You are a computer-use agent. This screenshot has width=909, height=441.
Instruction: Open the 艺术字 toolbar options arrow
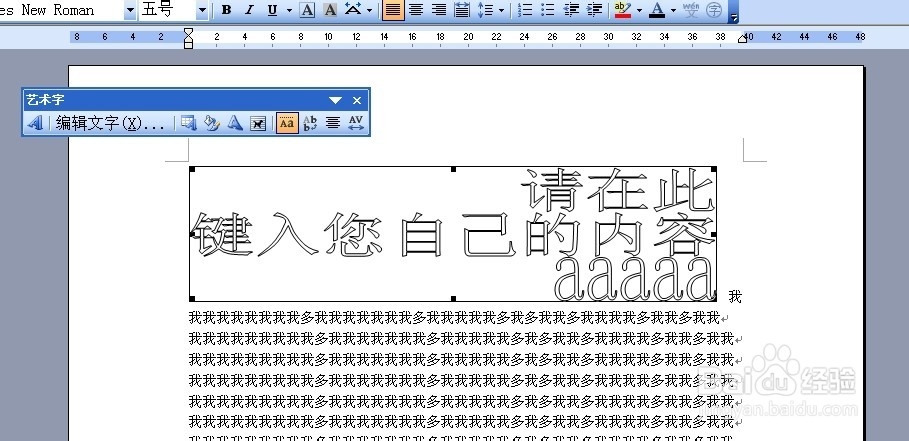(x=336, y=100)
